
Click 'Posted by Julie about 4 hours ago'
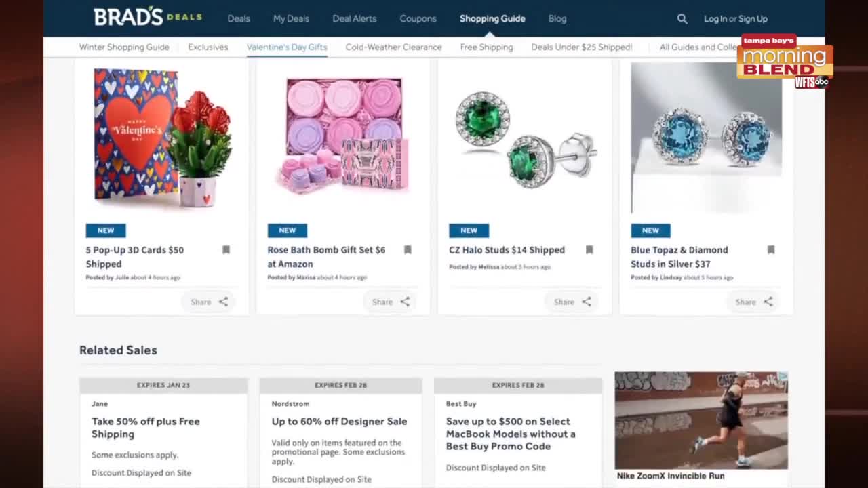pos(133,277)
